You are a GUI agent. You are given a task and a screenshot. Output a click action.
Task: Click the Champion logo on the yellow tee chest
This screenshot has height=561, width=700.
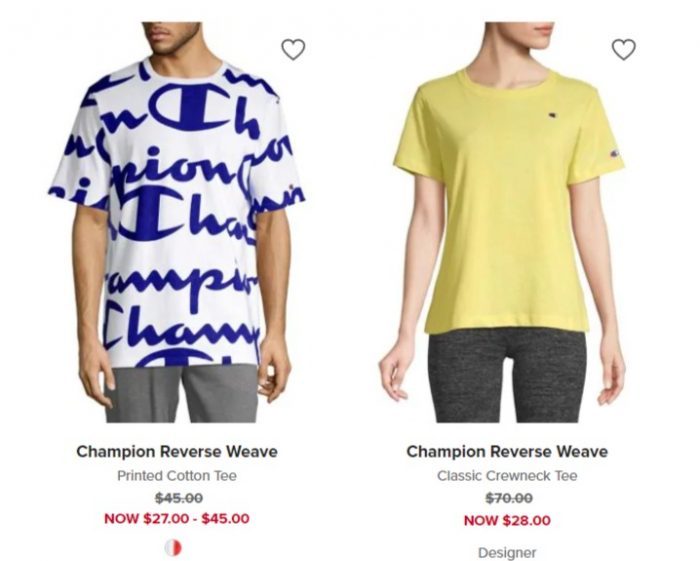pyautogui.click(x=553, y=116)
